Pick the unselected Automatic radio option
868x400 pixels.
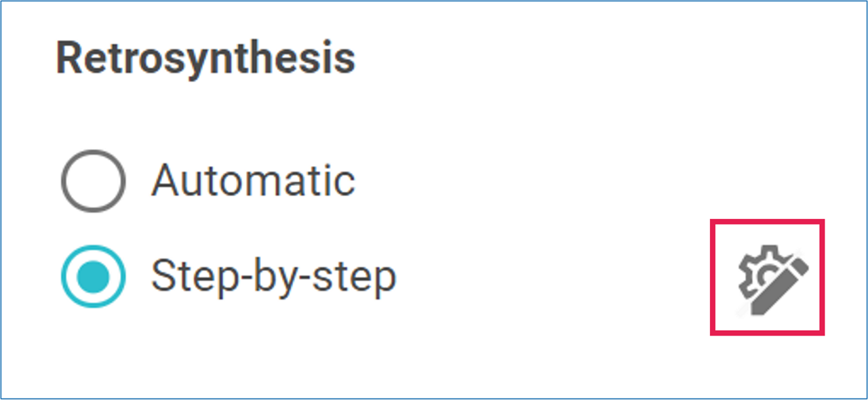point(93,181)
